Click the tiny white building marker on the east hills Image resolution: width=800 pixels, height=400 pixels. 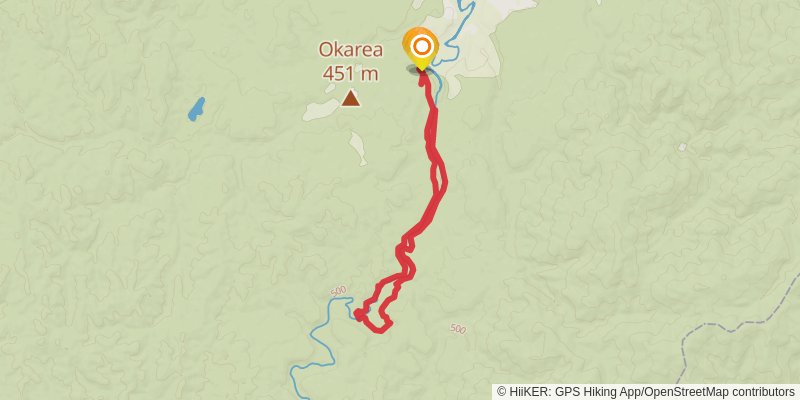tap(682, 147)
